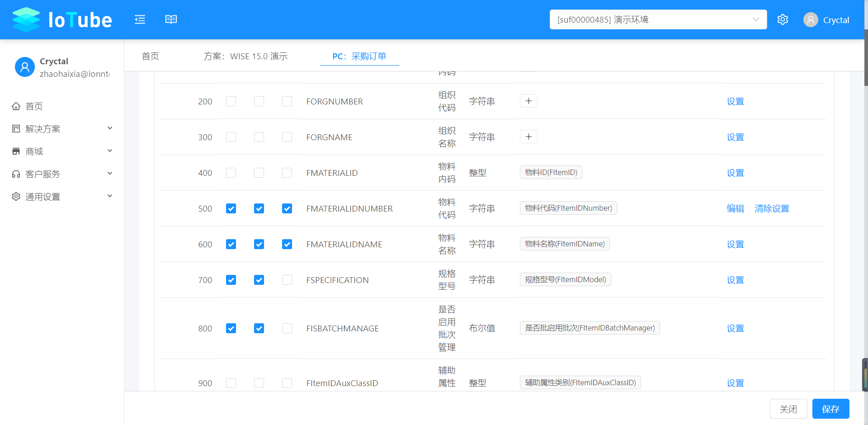This screenshot has height=425, width=868.
Task: Click the 保存 save button
Action: pyautogui.click(x=831, y=409)
